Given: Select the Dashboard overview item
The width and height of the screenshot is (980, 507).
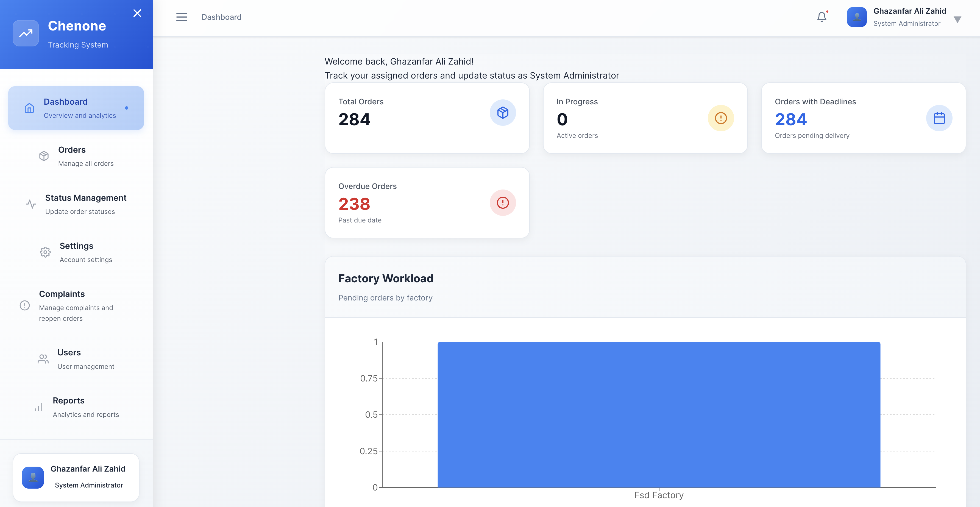Looking at the screenshot, I should pyautogui.click(x=76, y=108).
